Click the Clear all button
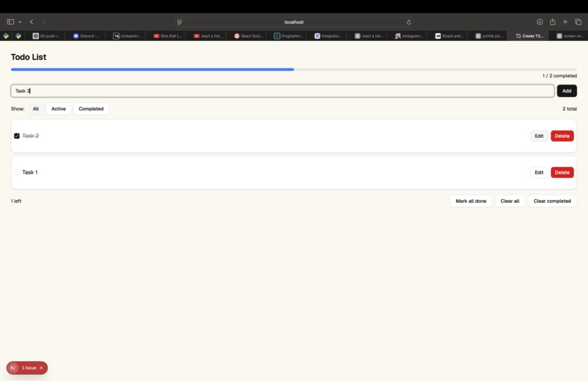This screenshot has width=588, height=381. point(510,201)
